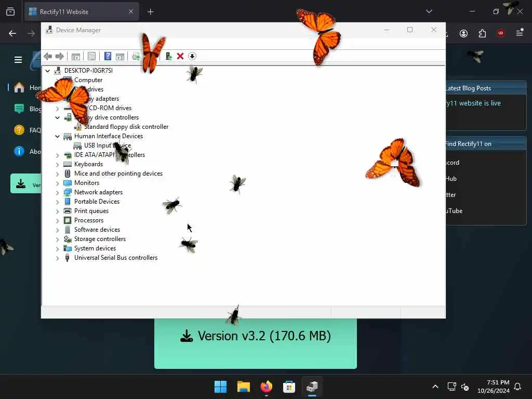The image size is (532, 399).
Task: Select the System devices icon
Action: 68,248
